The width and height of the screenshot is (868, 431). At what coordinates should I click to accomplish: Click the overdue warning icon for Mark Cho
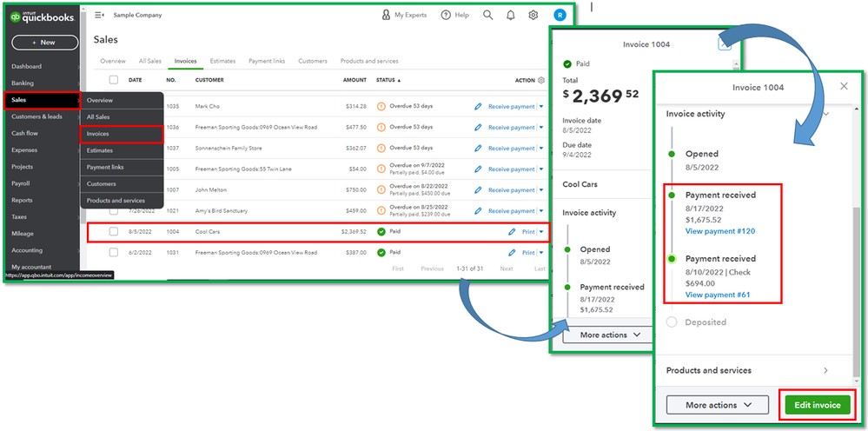(x=381, y=106)
